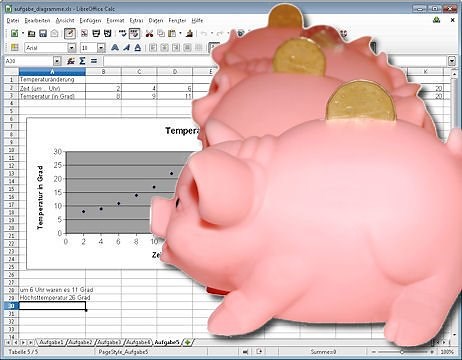This screenshot has width=462, height=360.
Task: Open the Extras menu
Action: click(136, 21)
